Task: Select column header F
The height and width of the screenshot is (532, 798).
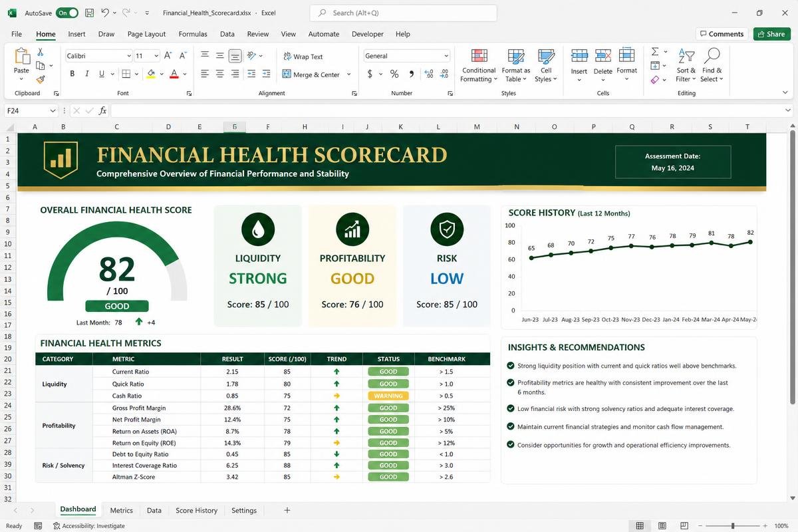Action: coord(267,126)
